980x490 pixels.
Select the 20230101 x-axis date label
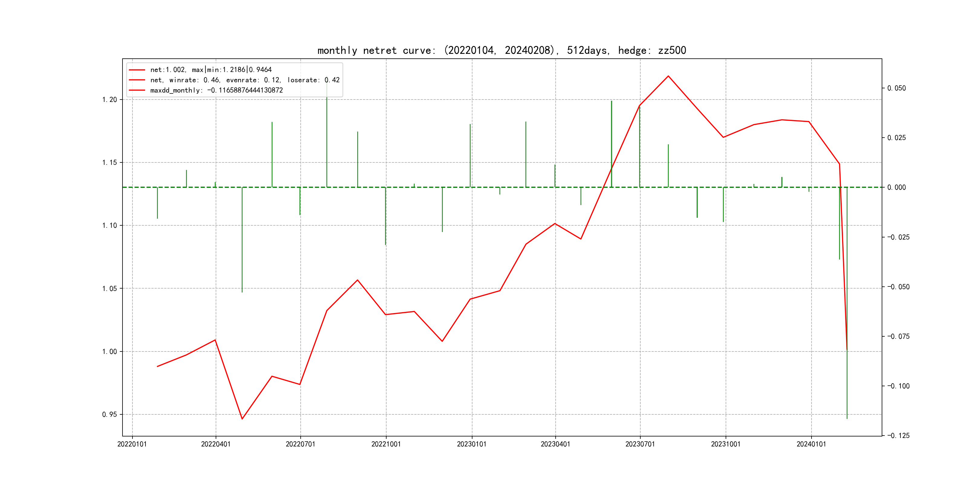coord(471,444)
